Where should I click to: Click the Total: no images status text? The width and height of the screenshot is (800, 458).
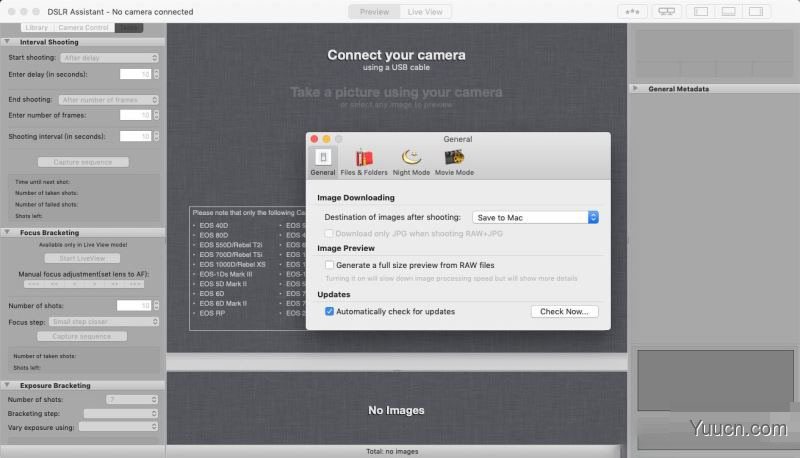click(x=392, y=451)
